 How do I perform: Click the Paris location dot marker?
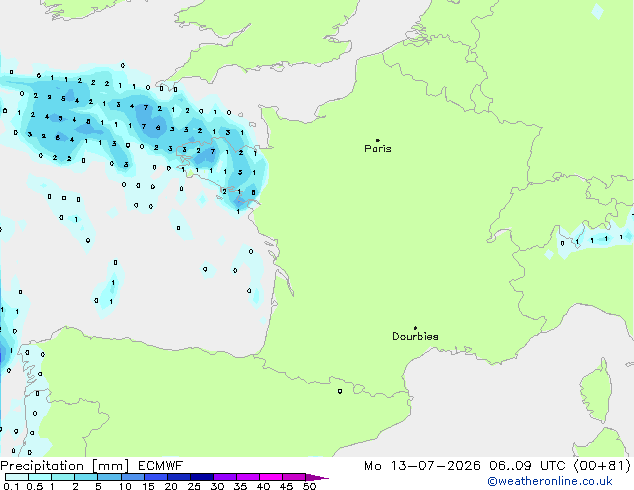[378, 140]
